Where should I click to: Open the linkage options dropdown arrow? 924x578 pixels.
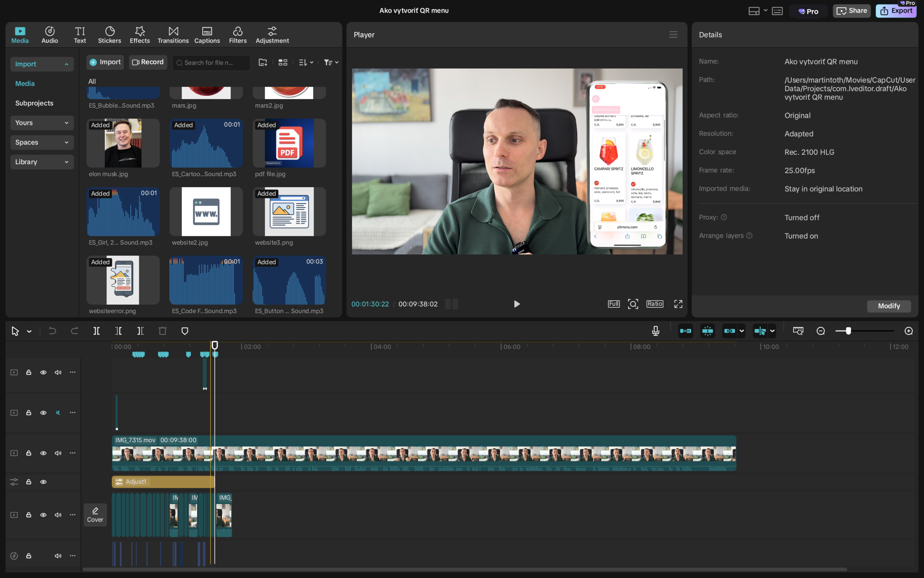pyautogui.click(x=741, y=331)
